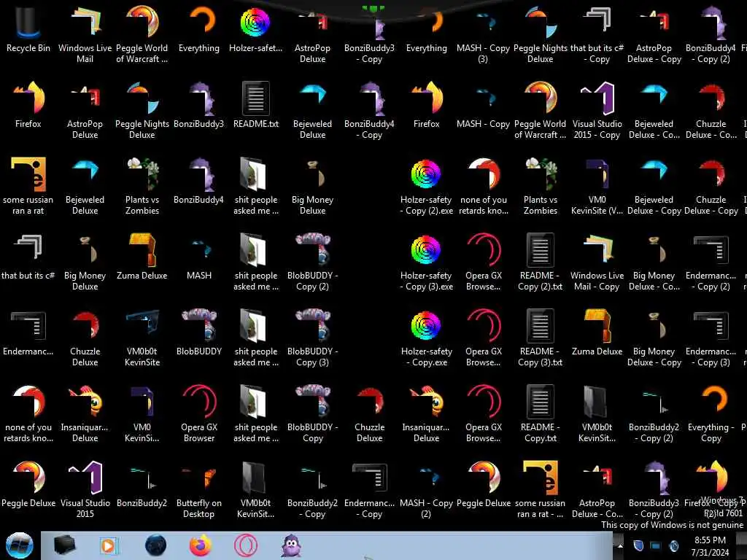Open the 8:55 PM clock
Viewport: 747px width, 560px height.
coord(710,546)
